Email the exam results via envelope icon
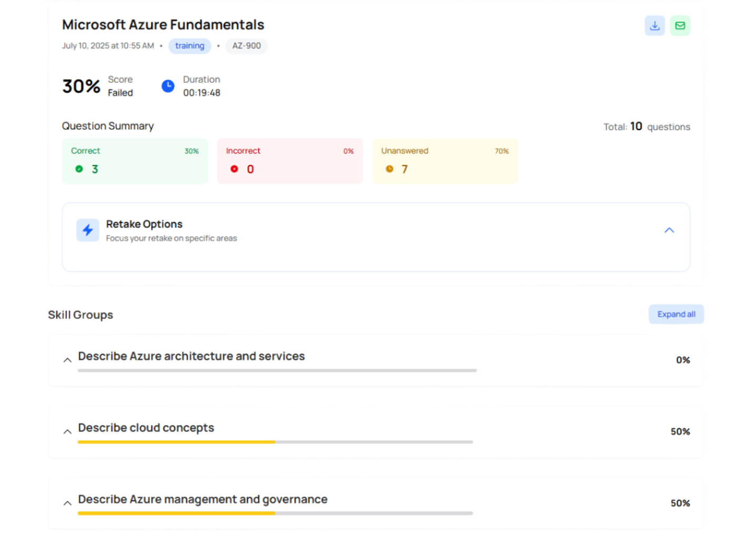 click(680, 26)
